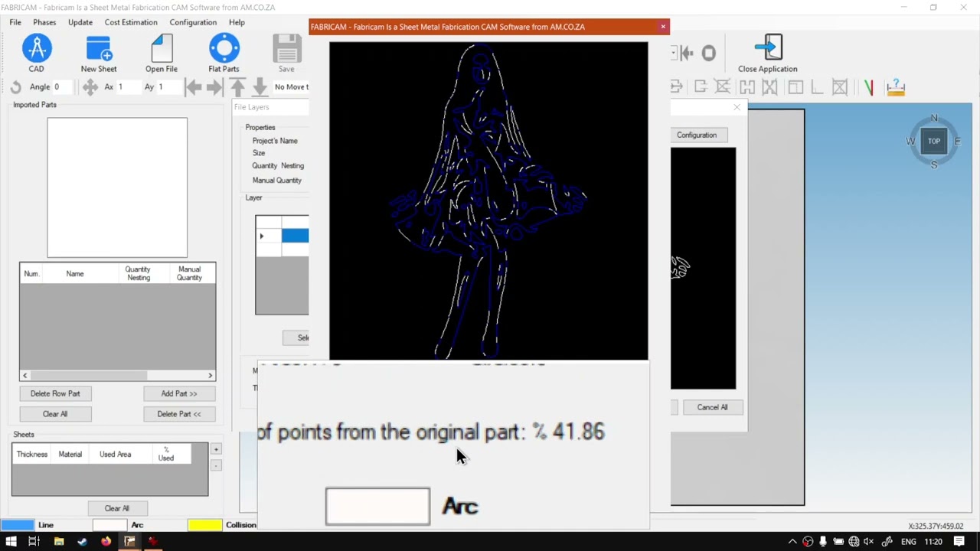Screen dimensions: 980x551
Task: Open Firefox from the taskbar
Action: pos(106,541)
